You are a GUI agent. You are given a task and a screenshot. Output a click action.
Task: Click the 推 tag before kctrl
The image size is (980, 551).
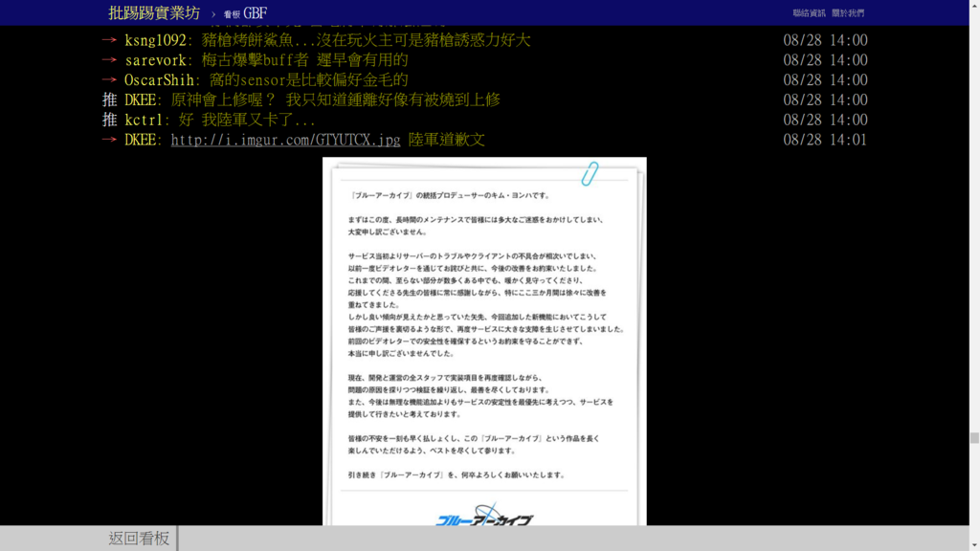coord(109,120)
